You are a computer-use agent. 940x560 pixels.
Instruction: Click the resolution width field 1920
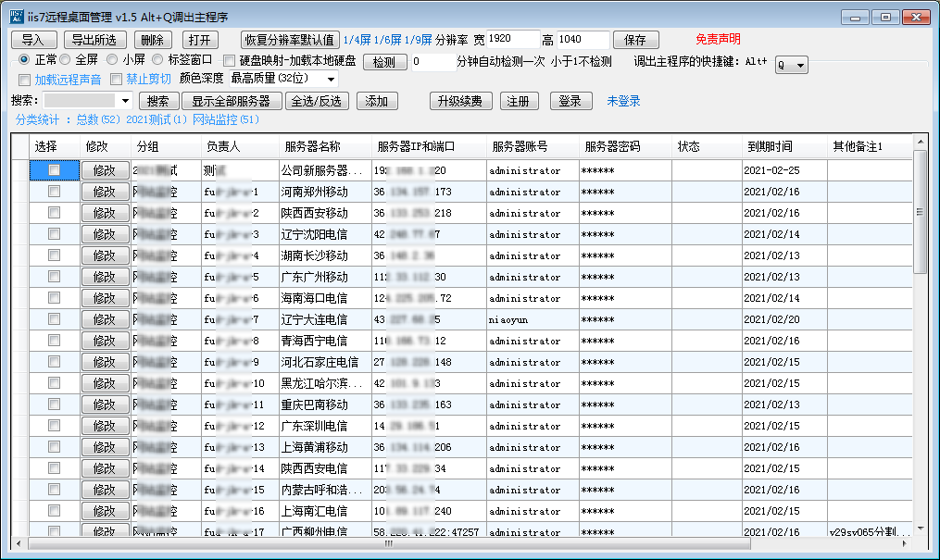[x=512, y=40]
